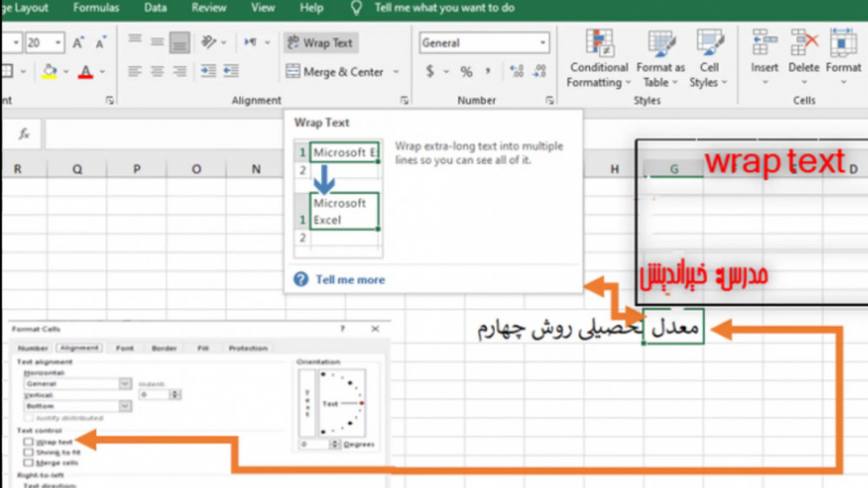Open the Data ribbon tab

[155, 8]
